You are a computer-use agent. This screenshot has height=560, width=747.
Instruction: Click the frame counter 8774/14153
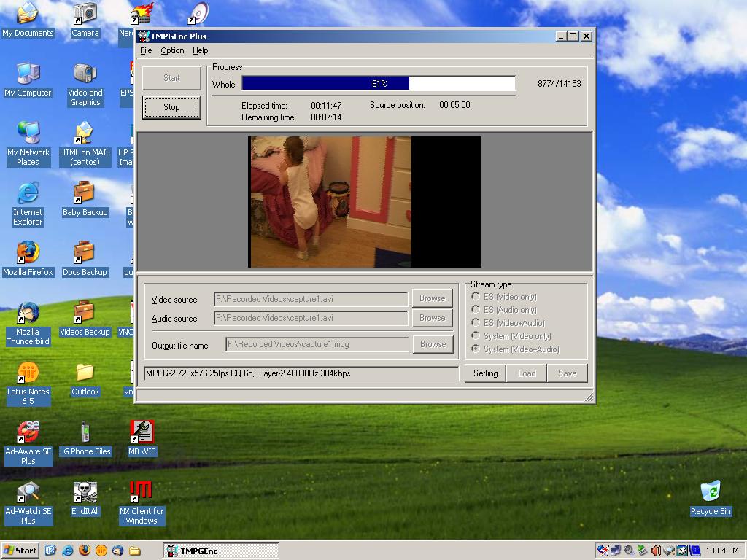pos(560,84)
